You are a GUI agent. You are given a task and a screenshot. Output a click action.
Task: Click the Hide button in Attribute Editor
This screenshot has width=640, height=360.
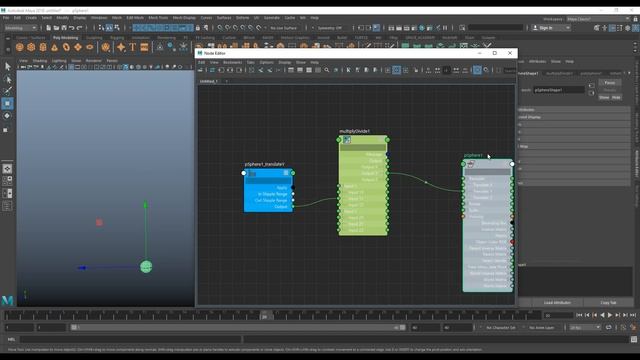(616, 98)
